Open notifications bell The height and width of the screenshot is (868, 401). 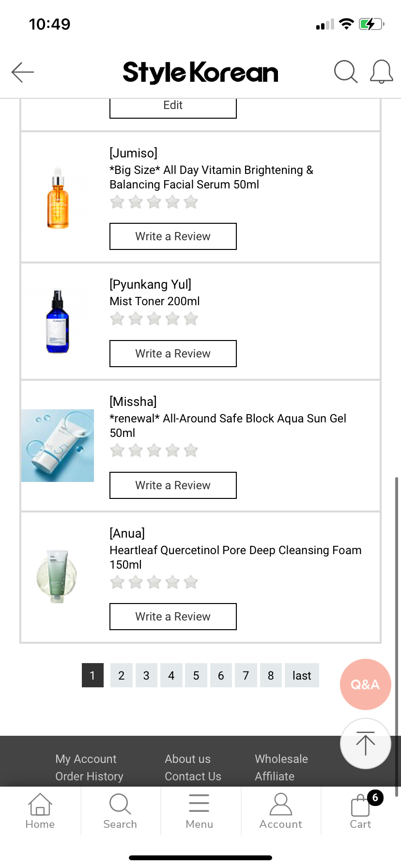381,72
